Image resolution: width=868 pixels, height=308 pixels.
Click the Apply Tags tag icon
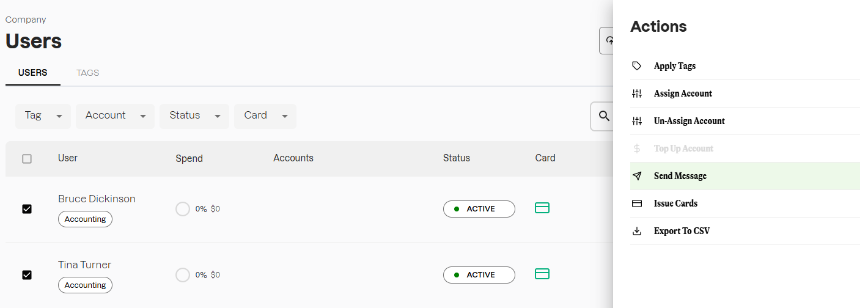click(x=637, y=66)
